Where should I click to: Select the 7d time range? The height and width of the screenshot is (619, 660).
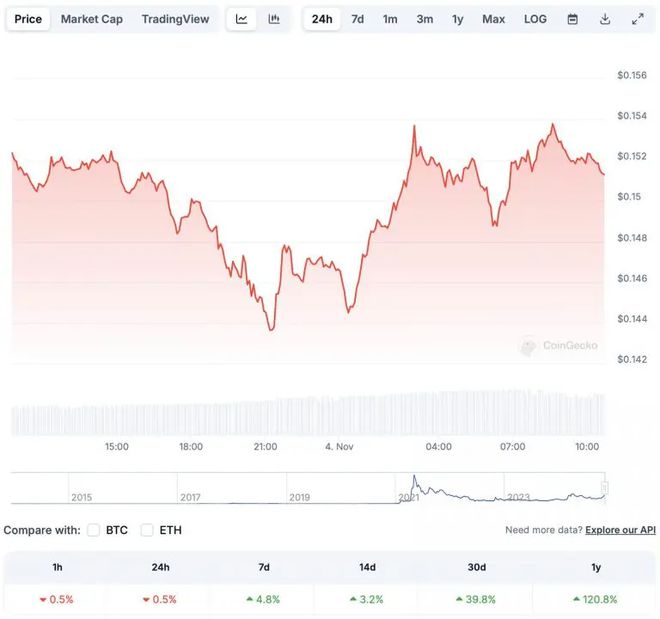pyautogui.click(x=357, y=19)
